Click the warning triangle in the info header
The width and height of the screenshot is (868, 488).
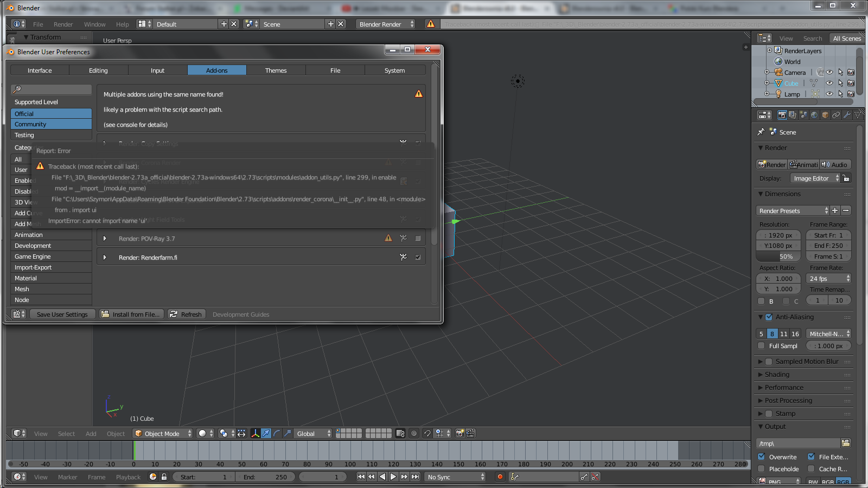431,24
